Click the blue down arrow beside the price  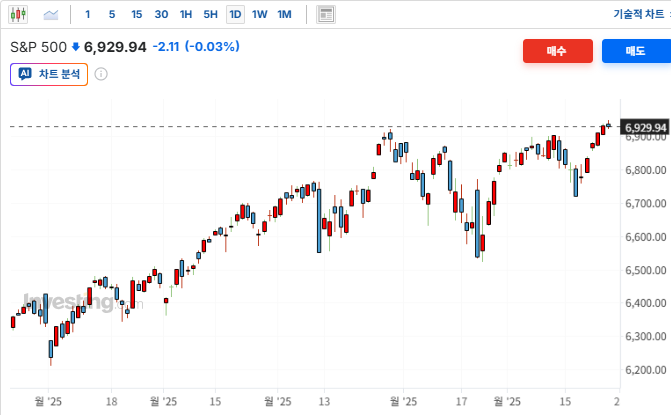tap(76, 47)
